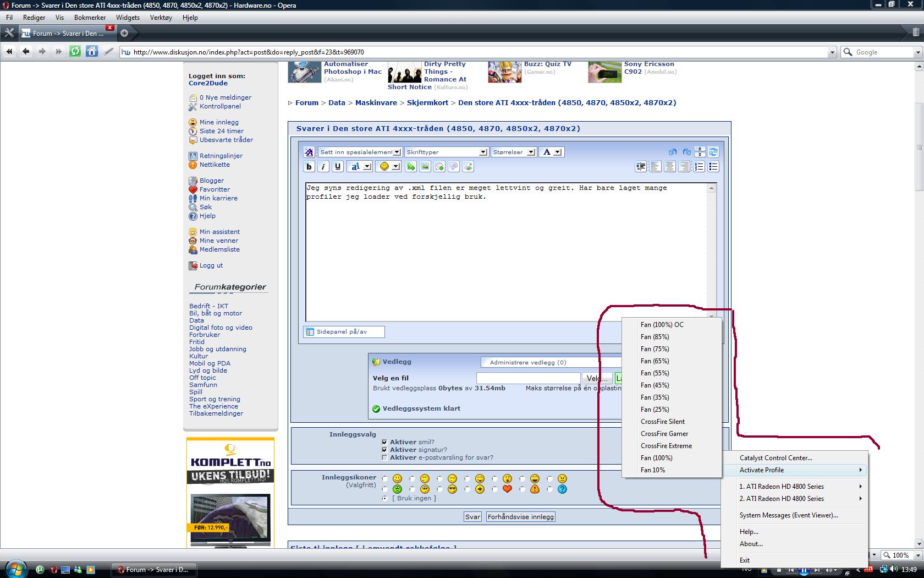Open the Størrelser size dropdown

(513, 152)
